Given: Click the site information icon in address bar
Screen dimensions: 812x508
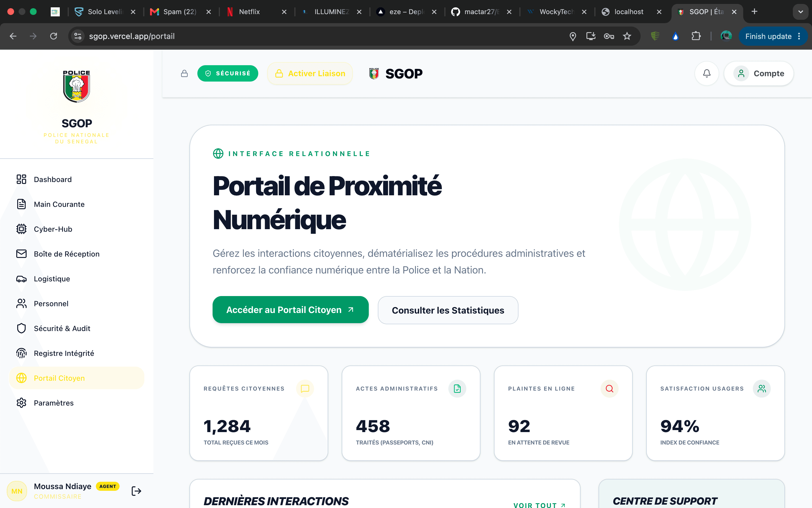Looking at the screenshot, I should pos(78,36).
